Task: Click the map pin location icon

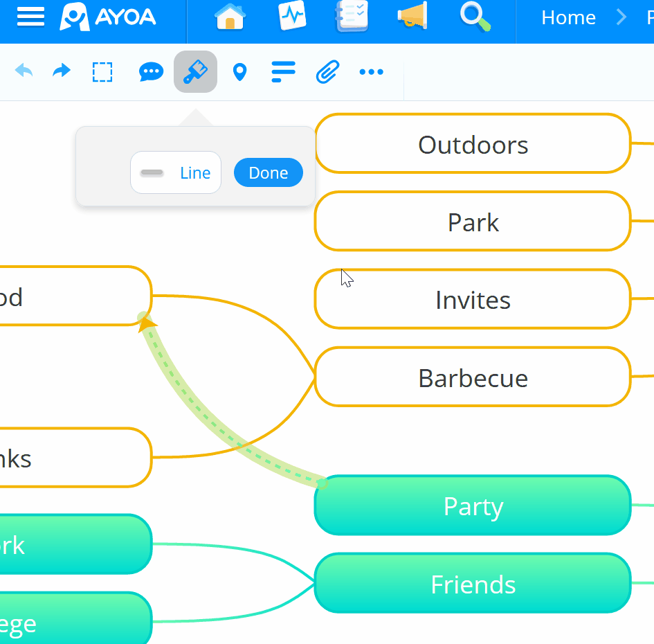Action: click(240, 71)
